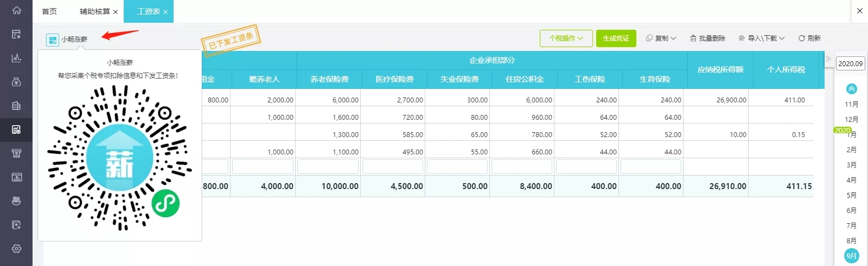Select 7月 in the month timeline
The image size is (868, 266).
(851, 226)
